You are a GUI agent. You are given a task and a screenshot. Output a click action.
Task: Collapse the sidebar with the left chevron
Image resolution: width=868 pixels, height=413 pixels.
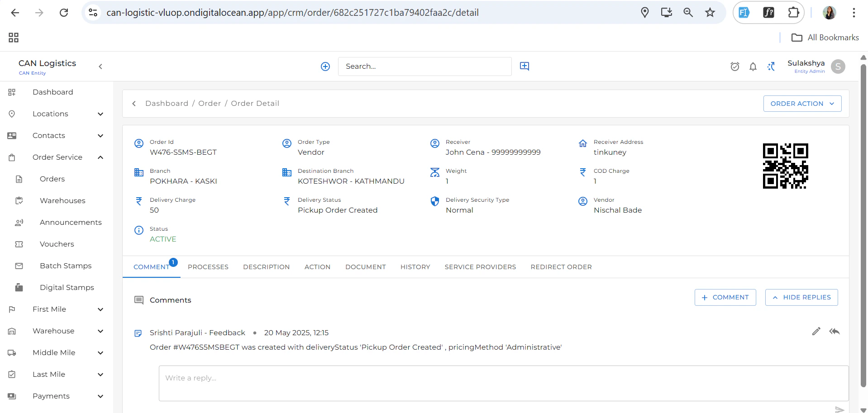100,66
